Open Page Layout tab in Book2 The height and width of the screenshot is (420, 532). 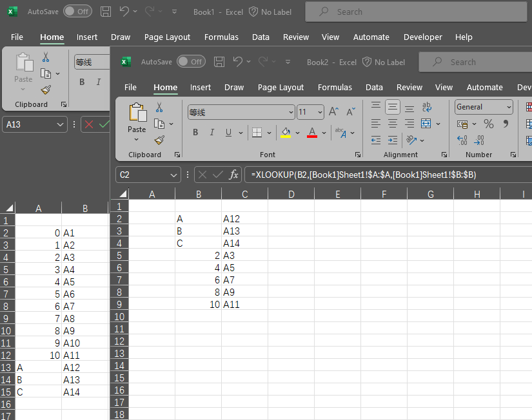pyautogui.click(x=281, y=88)
